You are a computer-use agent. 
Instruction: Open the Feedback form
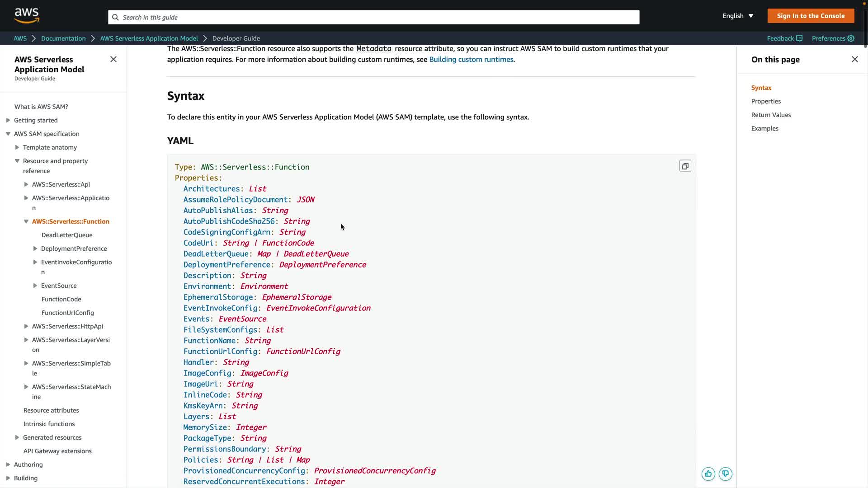point(784,38)
